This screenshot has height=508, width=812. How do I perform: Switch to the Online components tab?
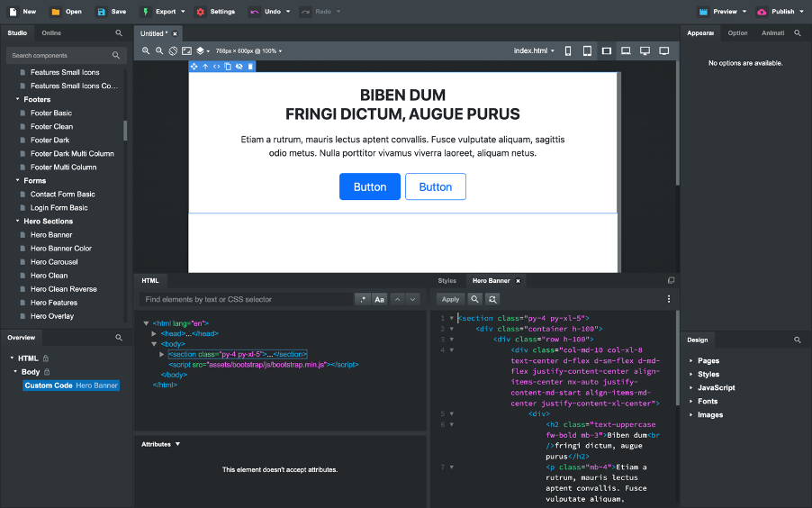[51, 33]
